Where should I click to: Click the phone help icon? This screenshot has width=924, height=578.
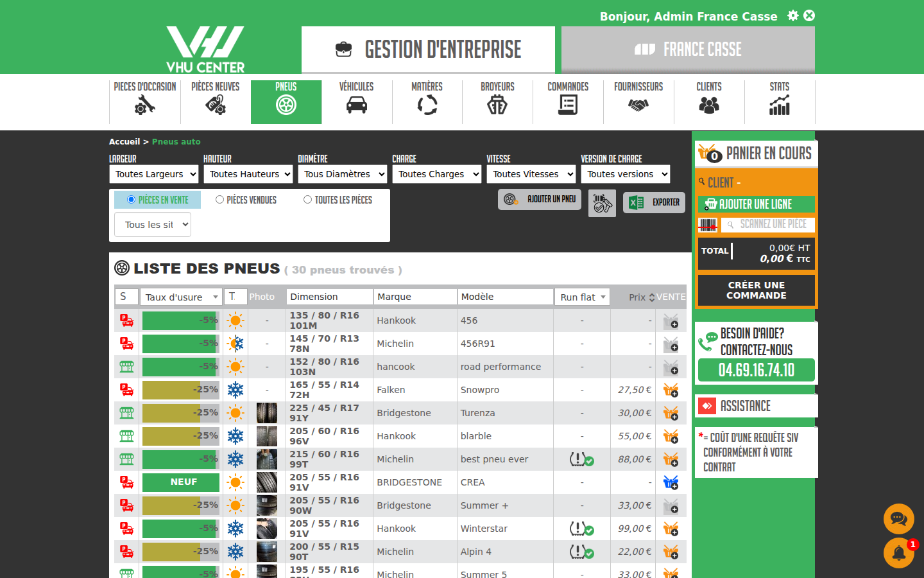(708, 342)
